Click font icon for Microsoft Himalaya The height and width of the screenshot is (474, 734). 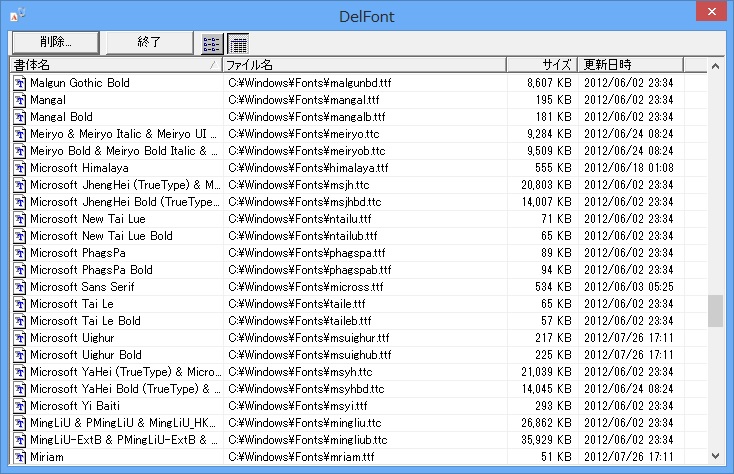[20, 168]
